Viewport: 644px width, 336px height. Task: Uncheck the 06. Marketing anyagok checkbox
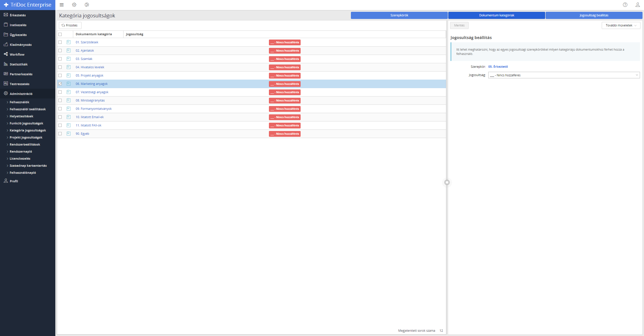tap(60, 84)
